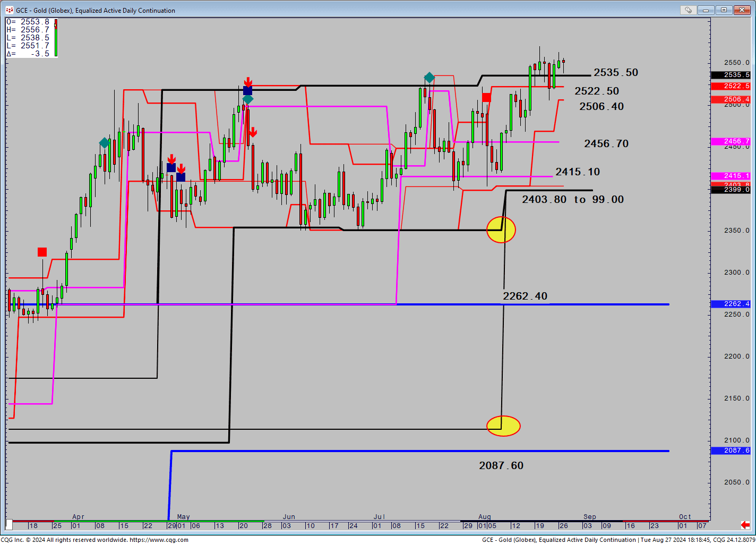The height and width of the screenshot is (544, 756).
Task: Click the '2415.10' chart text annotation
Action: pos(578,172)
